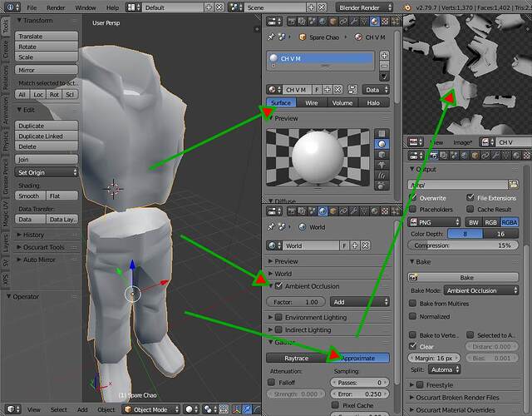Screen dimensions: 532x416
Task: Select cube preview shape for material
Action: point(382,155)
